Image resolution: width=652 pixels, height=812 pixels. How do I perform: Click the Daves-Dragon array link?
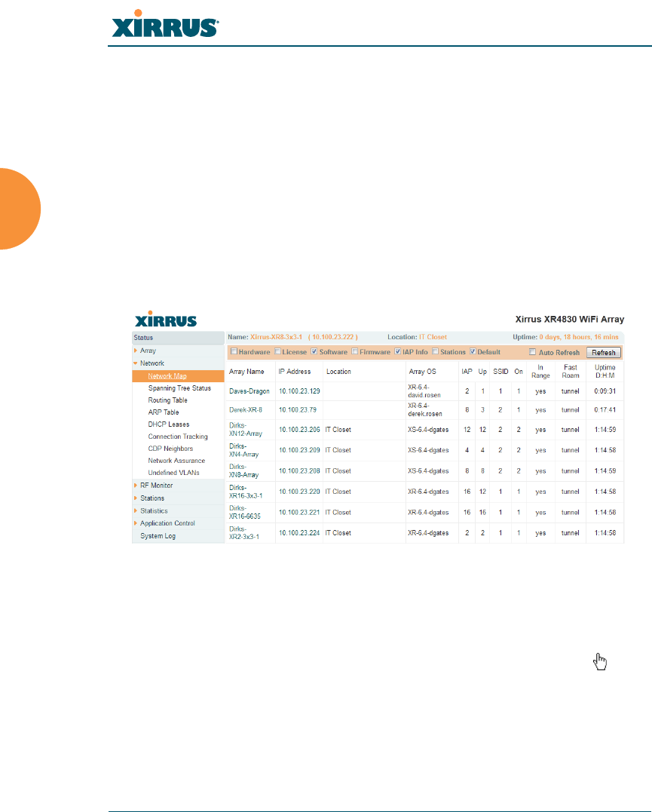coord(249,391)
